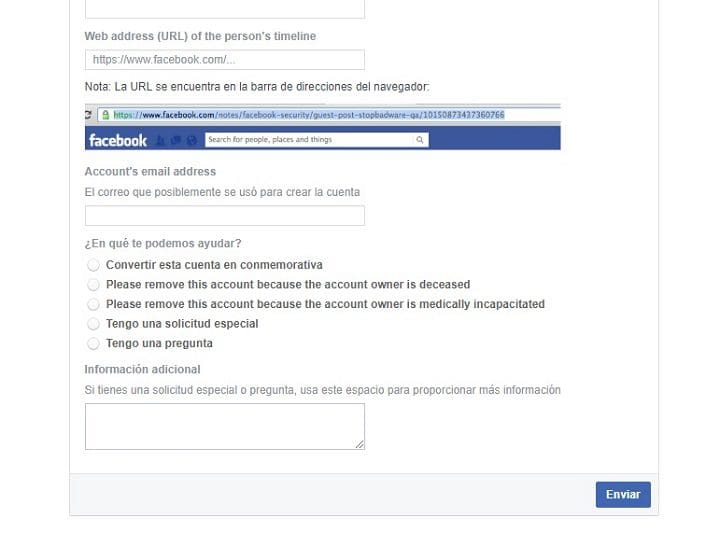Viewport: 720px width, 546px height.
Task: Click inside the 'Información adicional' text area
Action: 225,427
